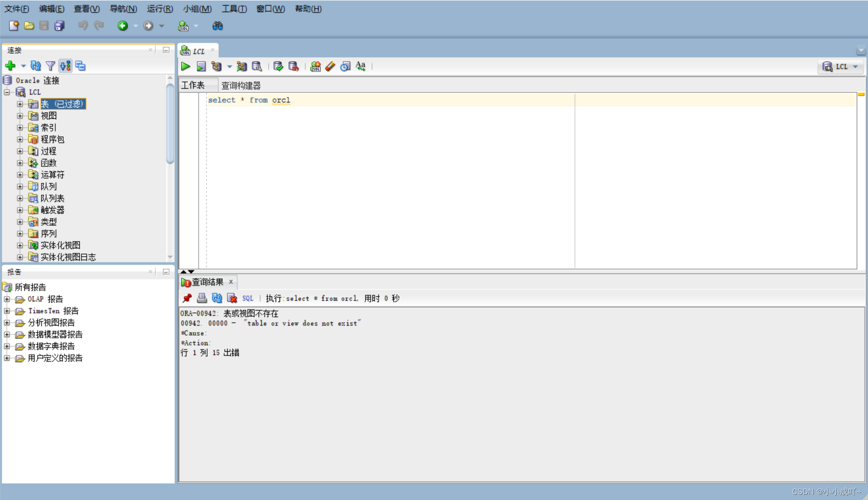Click the To Upper/Lower/InitCap Aa icon

coord(361,66)
